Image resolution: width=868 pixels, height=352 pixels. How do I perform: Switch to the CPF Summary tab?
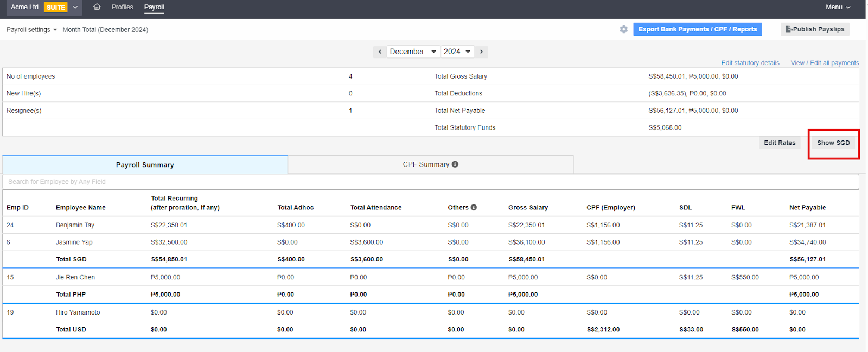coord(431,164)
